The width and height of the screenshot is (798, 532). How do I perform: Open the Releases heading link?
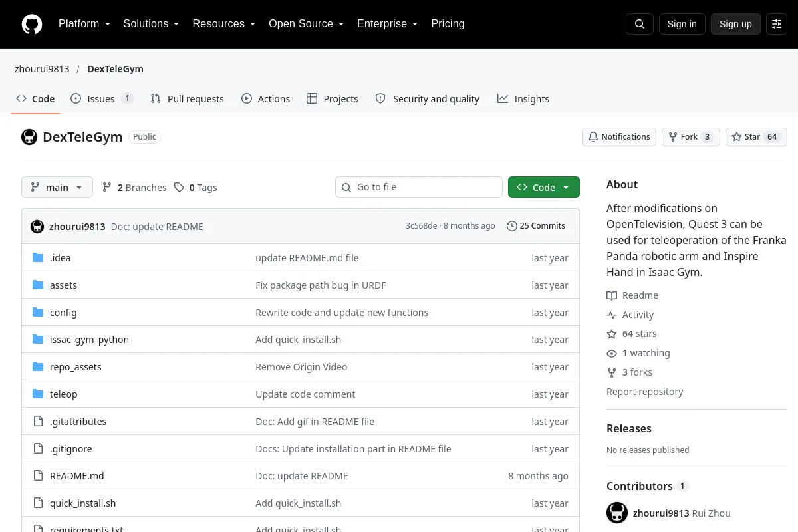click(x=629, y=429)
